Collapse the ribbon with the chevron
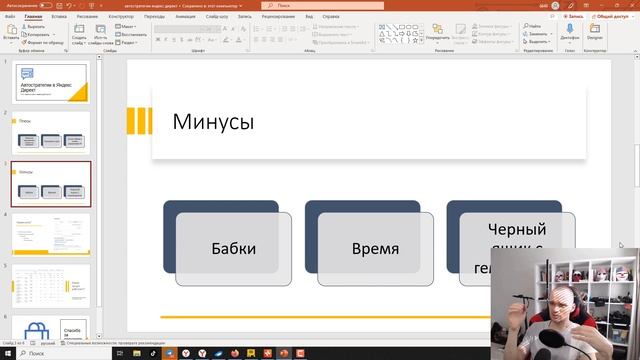Image resolution: width=640 pixels, height=360 pixels. tap(635, 51)
